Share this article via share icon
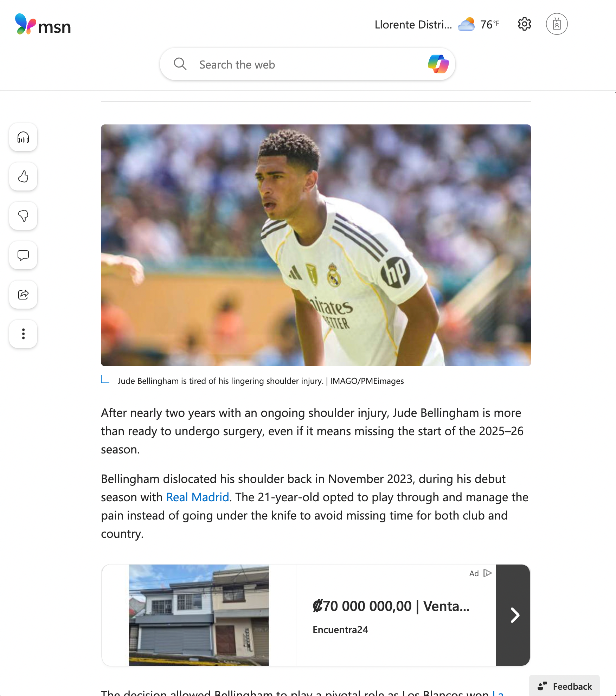The image size is (616, 696). click(x=23, y=295)
